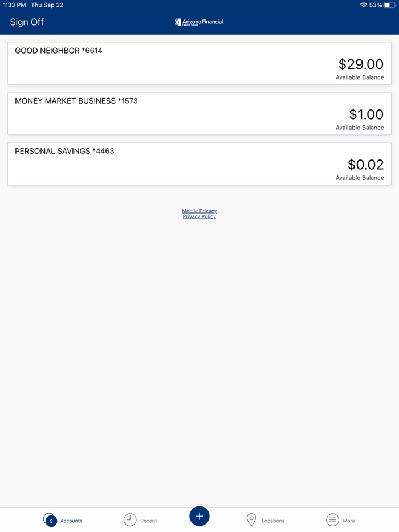Open the GOOD NEIGHBOR *6614 account
This screenshot has width=399, height=532.
tap(199, 63)
